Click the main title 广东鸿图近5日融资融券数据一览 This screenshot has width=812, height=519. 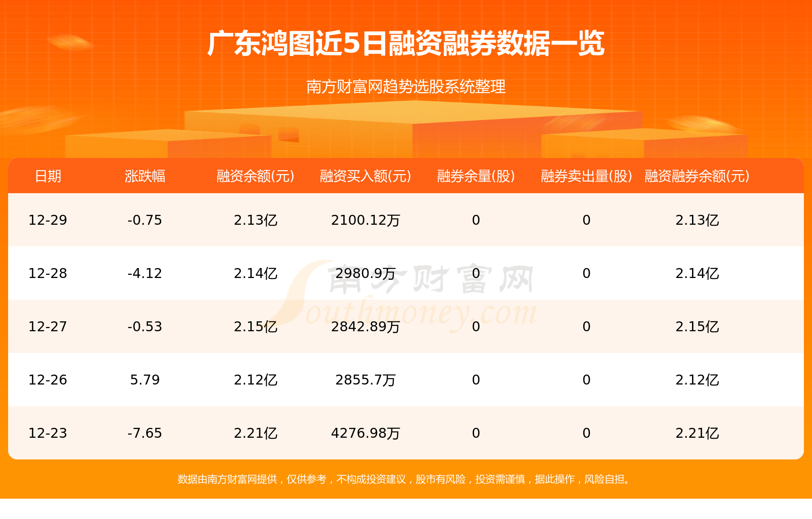tap(406, 44)
